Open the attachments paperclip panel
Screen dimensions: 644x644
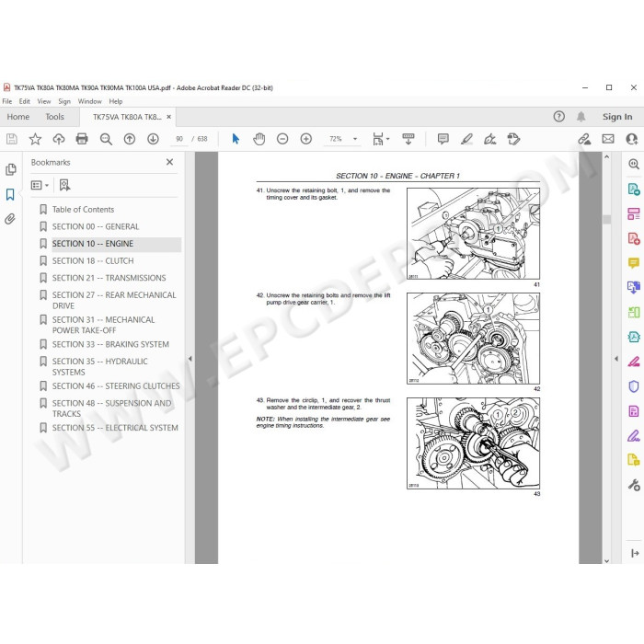tap(10, 219)
